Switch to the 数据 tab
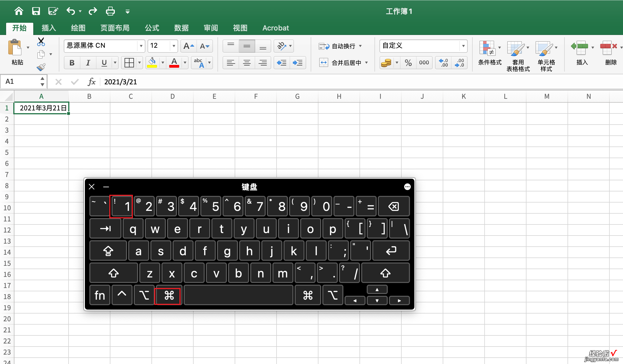The width and height of the screenshot is (623, 364). click(x=181, y=28)
